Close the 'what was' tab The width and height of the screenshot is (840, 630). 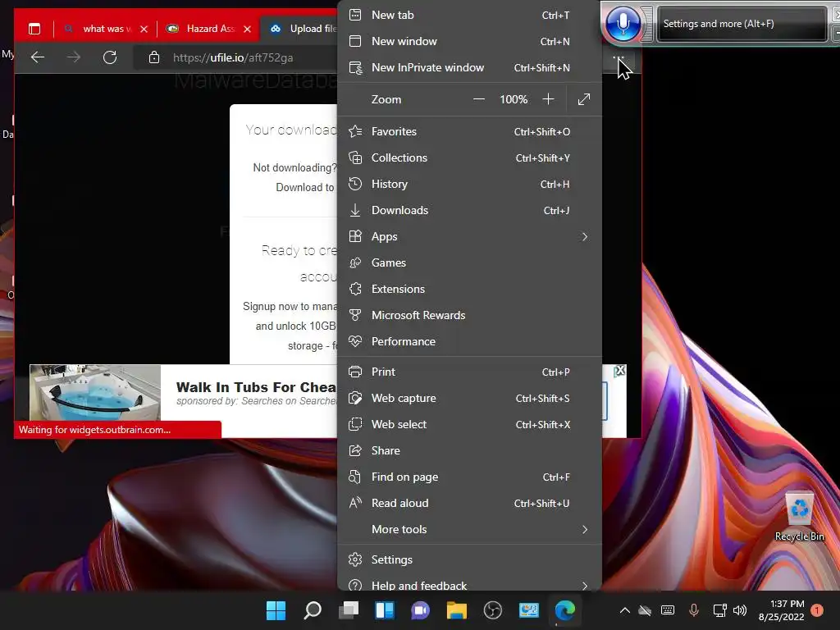coord(144,29)
